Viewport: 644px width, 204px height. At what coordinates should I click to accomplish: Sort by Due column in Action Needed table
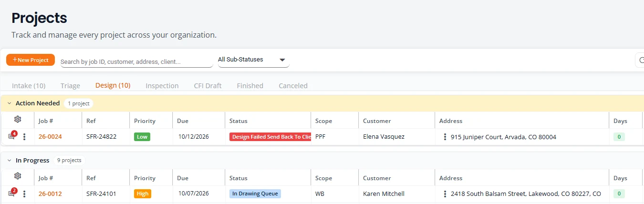click(183, 121)
